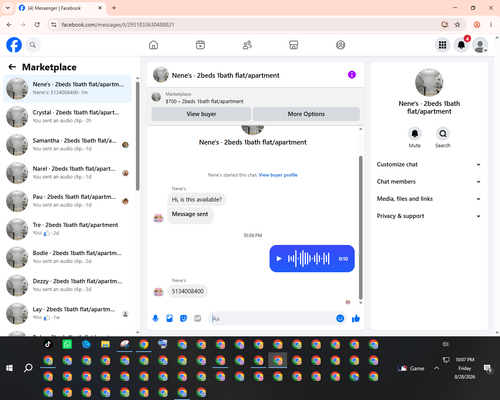Open the Friends icon in top navigation
This screenshot has height=400, width=500.
coord(247,45)
